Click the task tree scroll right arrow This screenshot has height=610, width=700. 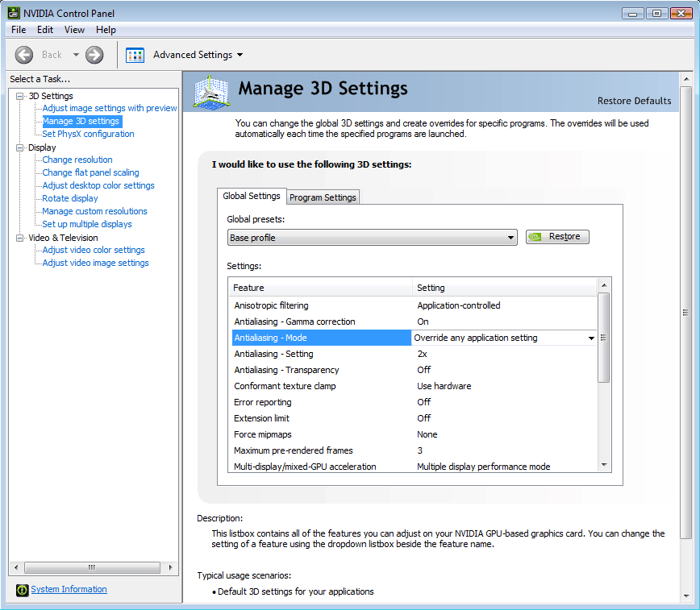170,567
